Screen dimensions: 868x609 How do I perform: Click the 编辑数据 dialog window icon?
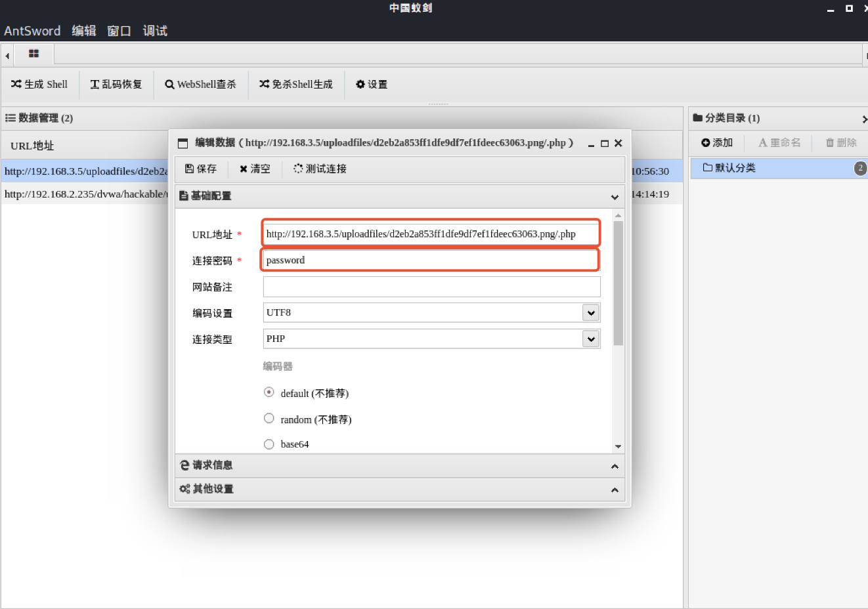183,143
